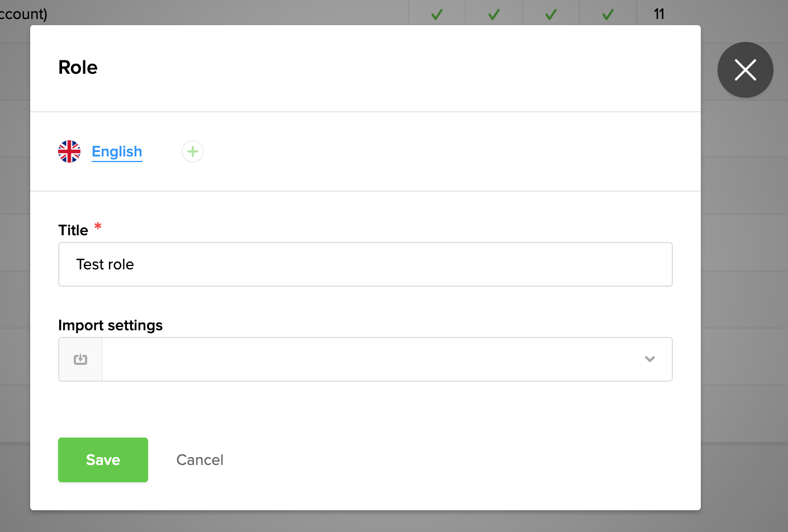The height and width of the screenshot is (532, 788).
Task: Select the English language tab
Action: [x=117, y=151]
